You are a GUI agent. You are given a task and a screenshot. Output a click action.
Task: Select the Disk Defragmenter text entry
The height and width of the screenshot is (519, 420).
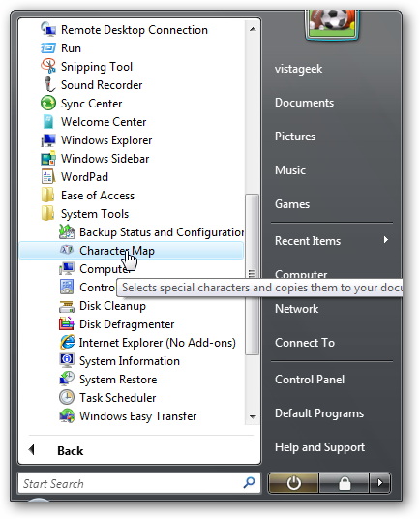[x=127, y=324]
